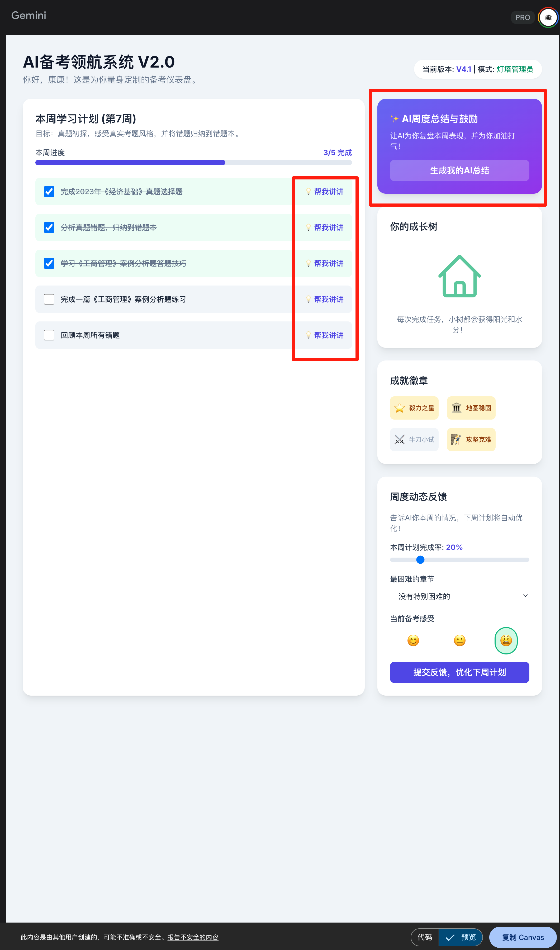The image size is (560, 950).
Task: Adjust the 本周计划完成率 slider handle
Action: click(x=420, y=560)
